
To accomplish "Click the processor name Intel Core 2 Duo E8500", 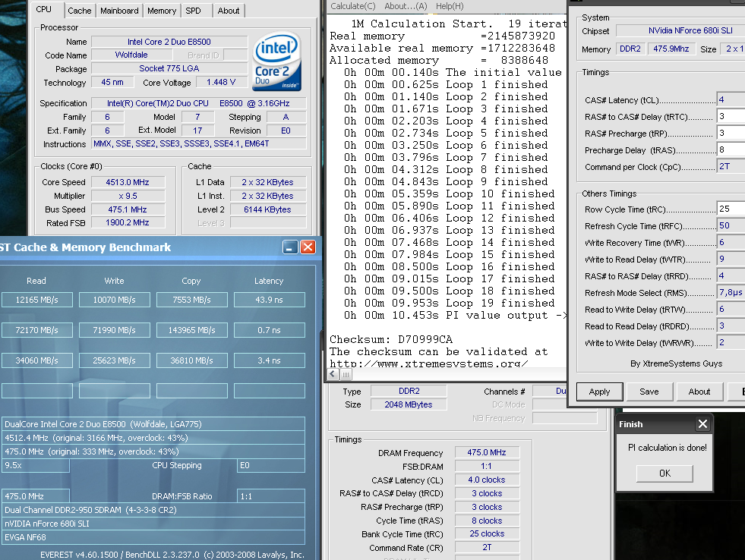I will coord(169,42).
